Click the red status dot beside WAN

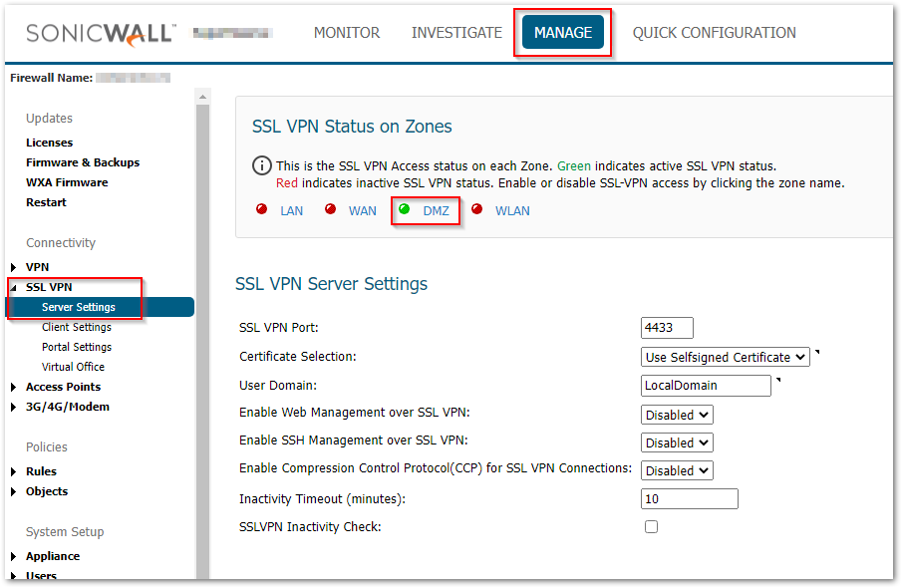pos(330,210)
